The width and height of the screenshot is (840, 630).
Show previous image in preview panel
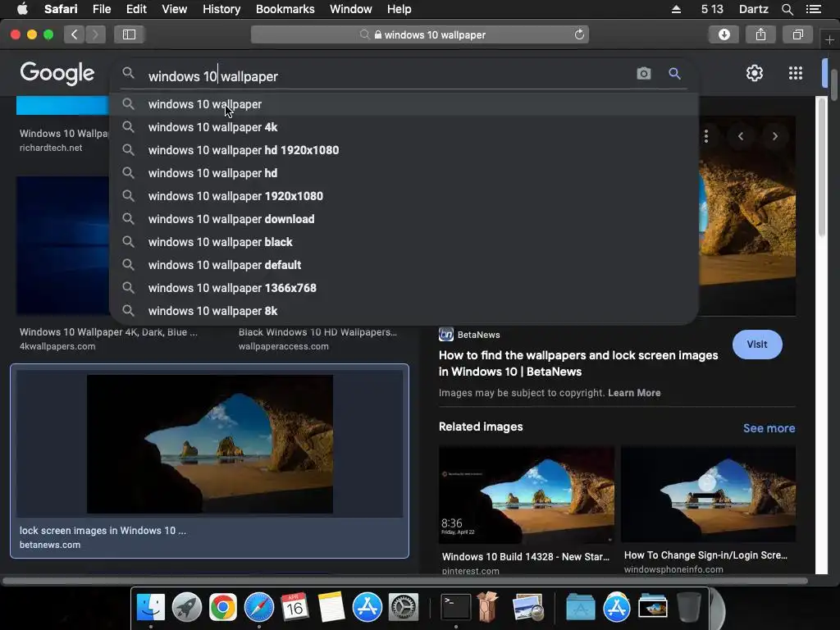click(x=741, y=136)
